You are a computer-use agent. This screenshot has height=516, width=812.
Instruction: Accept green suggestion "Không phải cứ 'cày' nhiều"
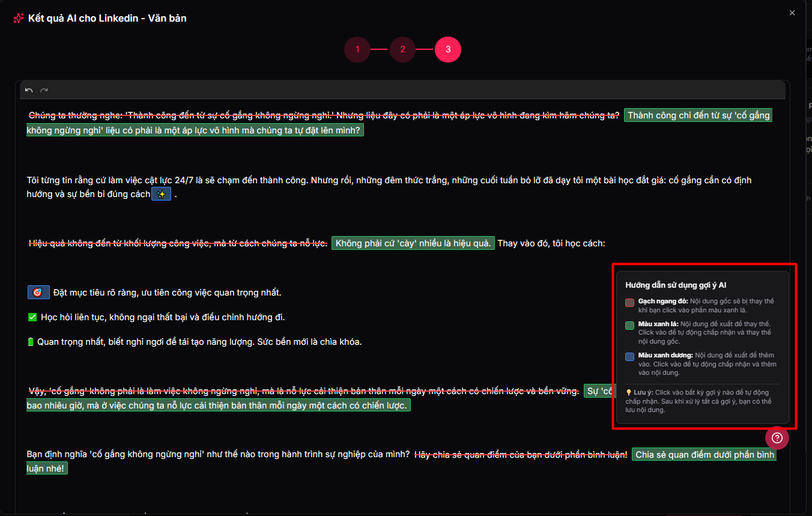413,243
